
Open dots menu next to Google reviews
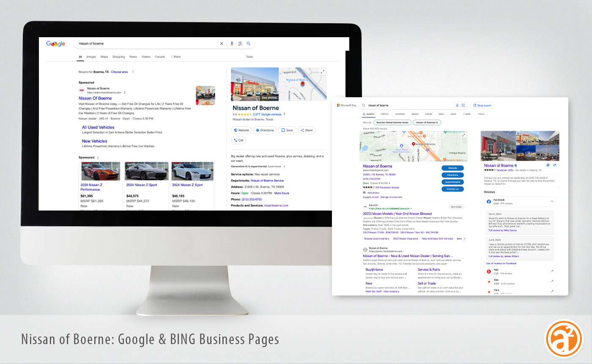pos(284,114)
